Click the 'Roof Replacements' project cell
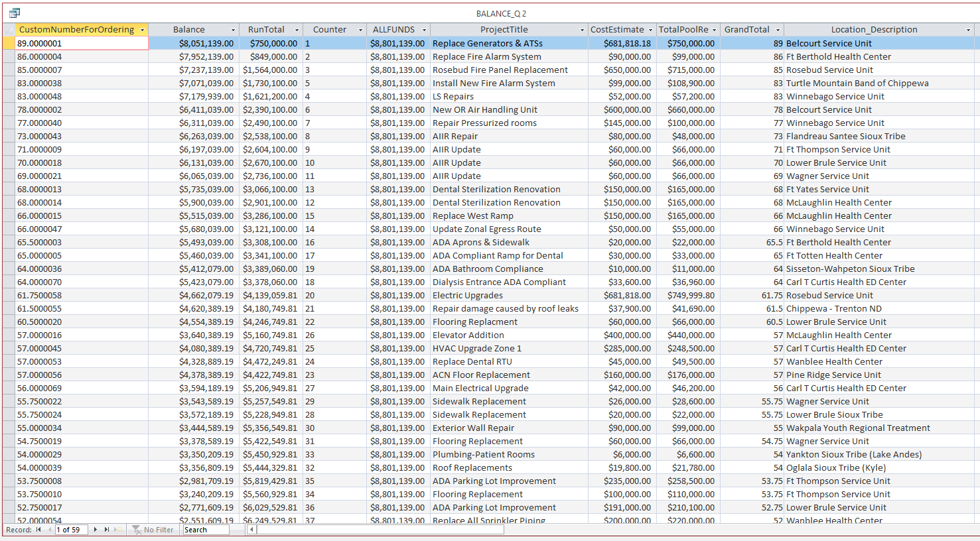This screenshot has width=980, height=541. [509, 467]
